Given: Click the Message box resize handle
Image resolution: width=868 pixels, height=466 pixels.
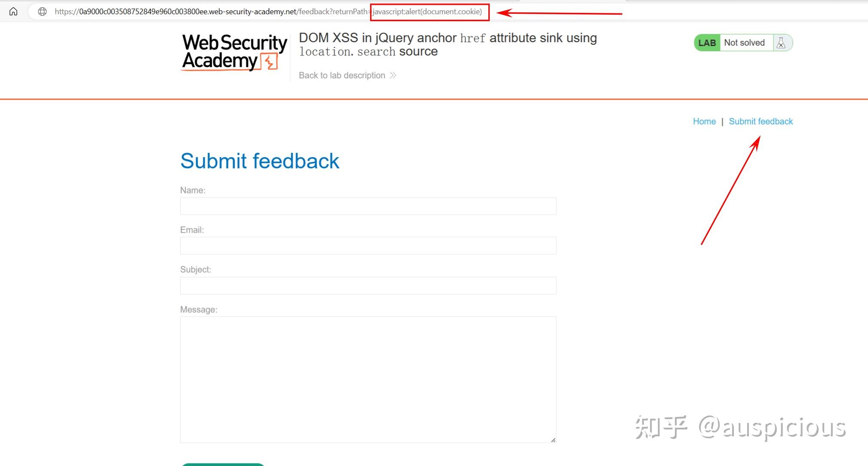Looking at the screenshot, I should pyautogui.click(x=552, y=440).
